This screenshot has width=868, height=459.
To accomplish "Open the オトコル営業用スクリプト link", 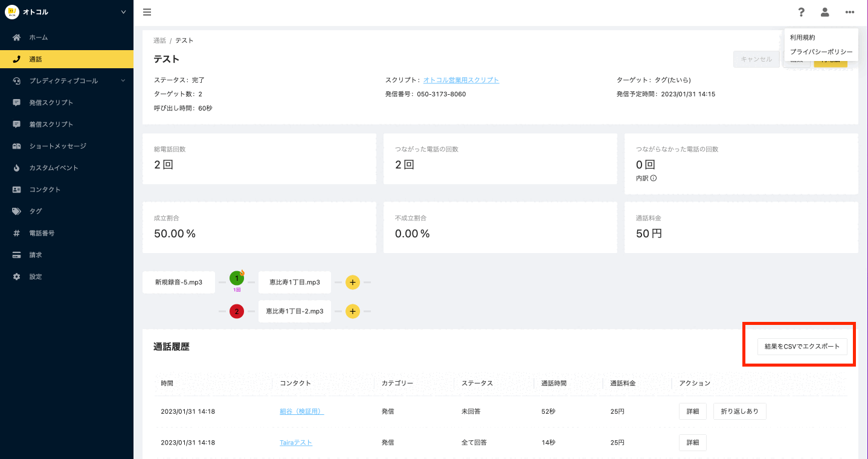I will 461,80.
